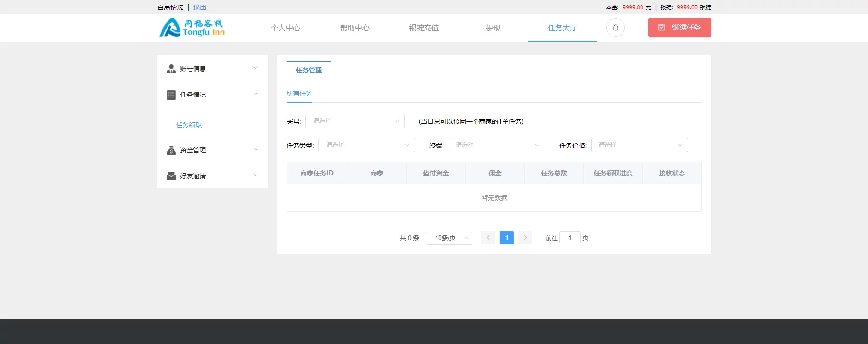Click the 任务情况 list icon
Viewport: 868px width, 344px height.
(x=171, y=95)
